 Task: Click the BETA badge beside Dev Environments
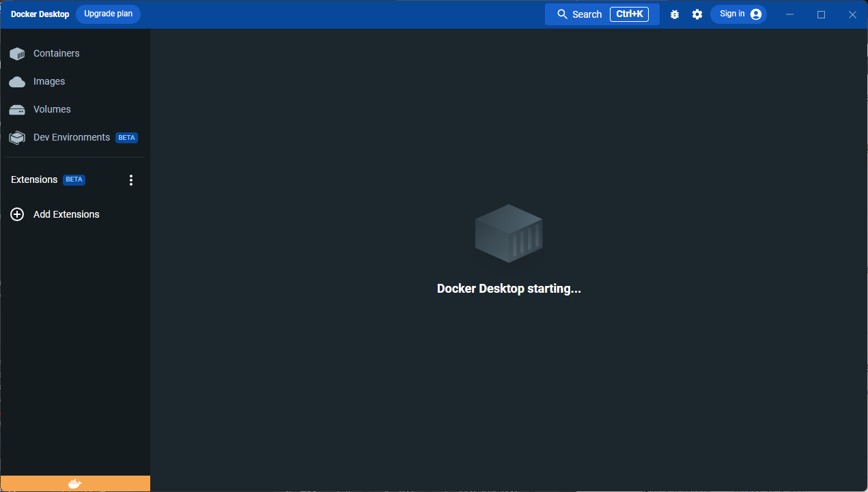click(127, 138)
